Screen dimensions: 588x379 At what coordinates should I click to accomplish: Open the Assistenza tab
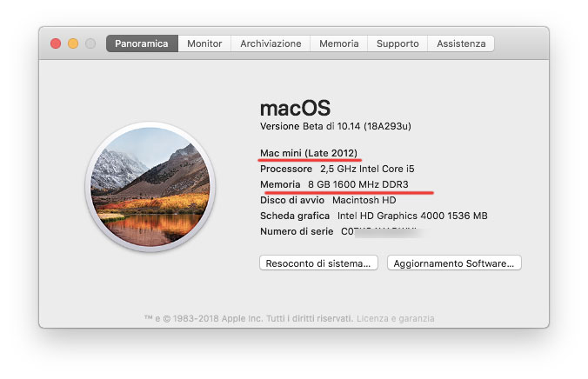(x=461, y=43)
